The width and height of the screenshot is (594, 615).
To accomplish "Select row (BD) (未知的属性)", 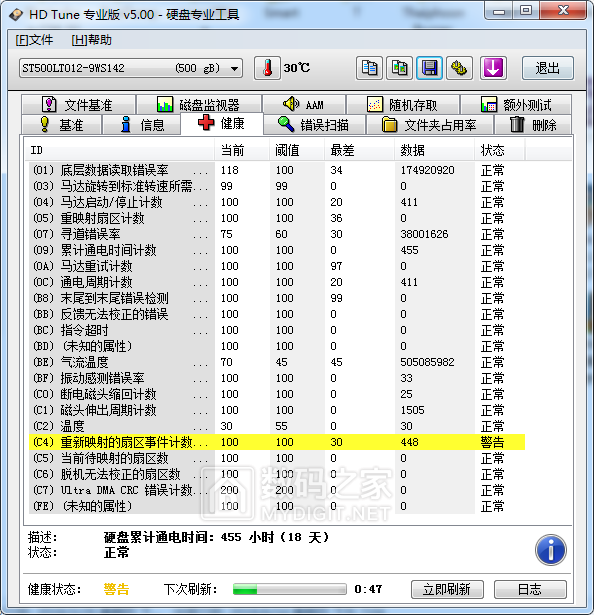I will coord(277,346).
